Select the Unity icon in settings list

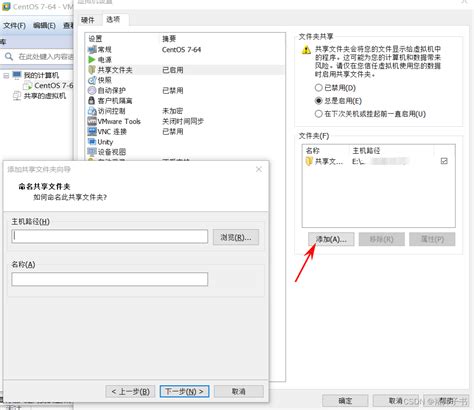pos(92,142)
